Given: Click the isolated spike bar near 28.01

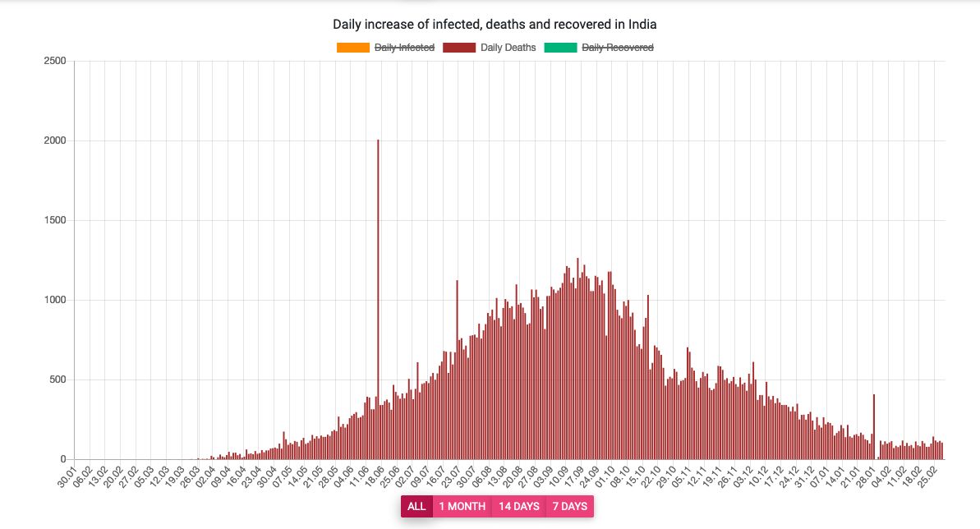Looking at the screenshot, I should point(874,427).
